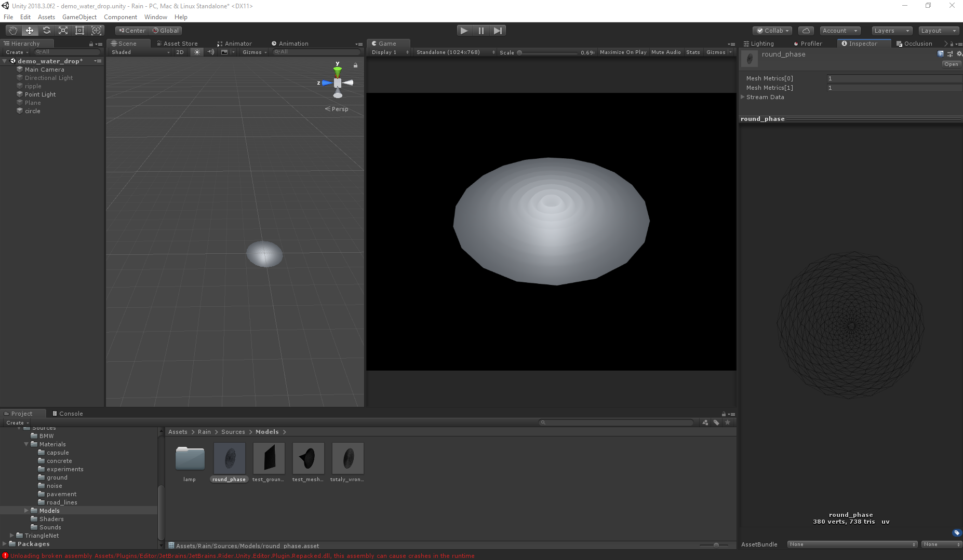963x560 pixels.
Task: Collapse the Materials folder
Action: 26,444
